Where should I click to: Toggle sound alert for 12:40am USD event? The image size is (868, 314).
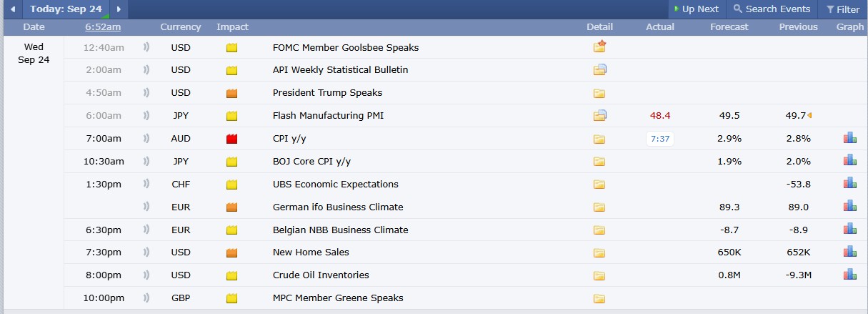point(146,47)
